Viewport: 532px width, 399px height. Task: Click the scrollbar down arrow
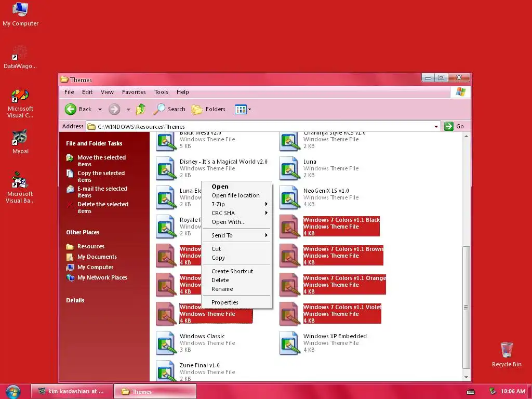(x=466, y=377)
